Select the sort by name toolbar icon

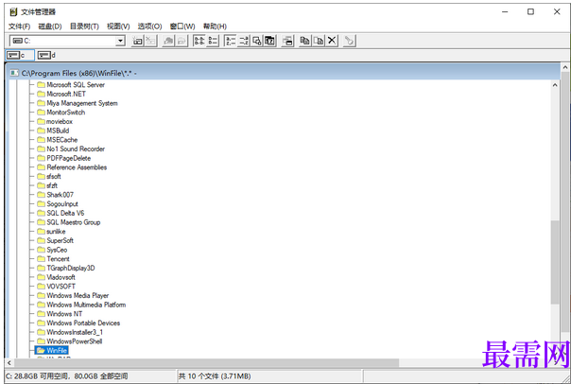pyautogui.click(x=230, y=41)
